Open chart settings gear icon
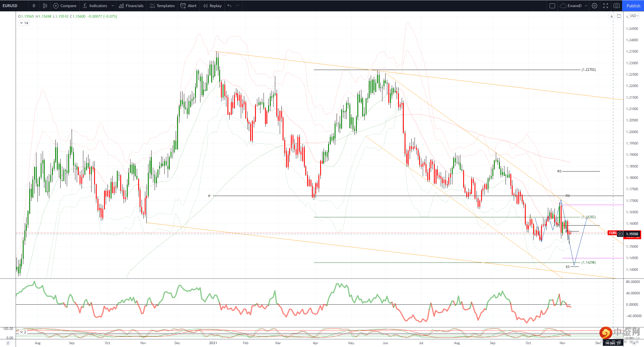Image resolution: width=644 pixels, height=347 pixels. pyautogui.click(x=595, y=6)
